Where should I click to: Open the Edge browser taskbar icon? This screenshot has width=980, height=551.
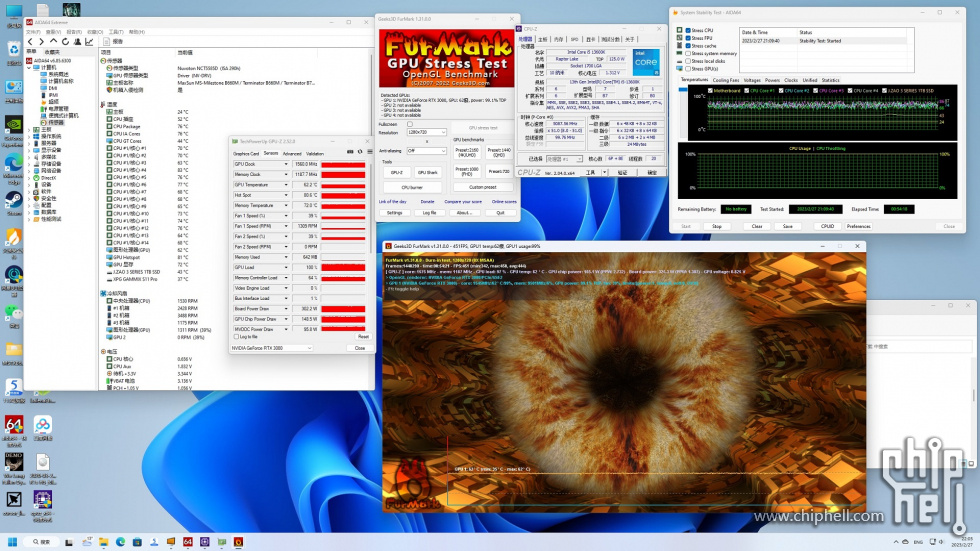point(121,542)
